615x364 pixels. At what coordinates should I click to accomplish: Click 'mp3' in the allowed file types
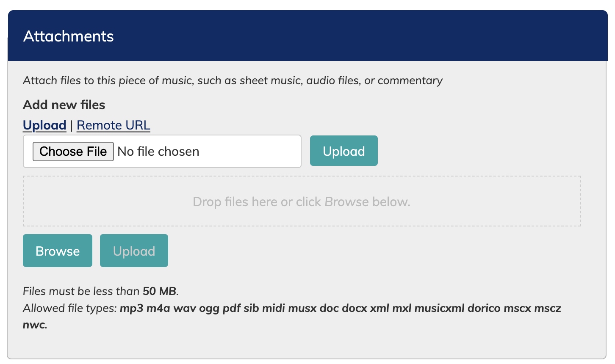point(131,308)
